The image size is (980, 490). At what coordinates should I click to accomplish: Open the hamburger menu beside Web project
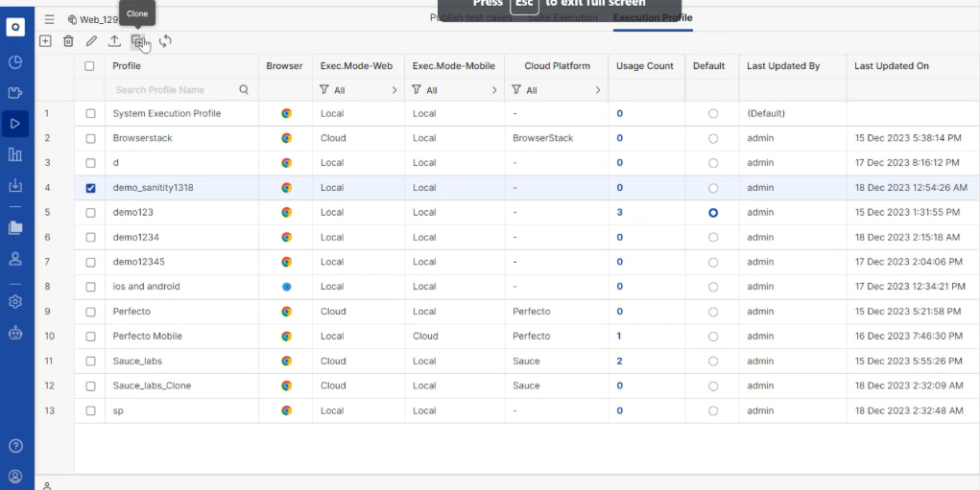pos(49,19)
